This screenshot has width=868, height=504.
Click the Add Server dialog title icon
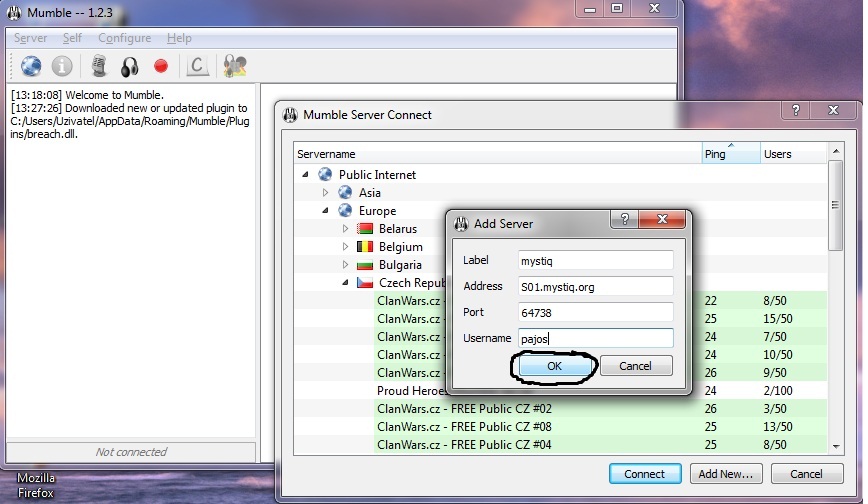461,224
